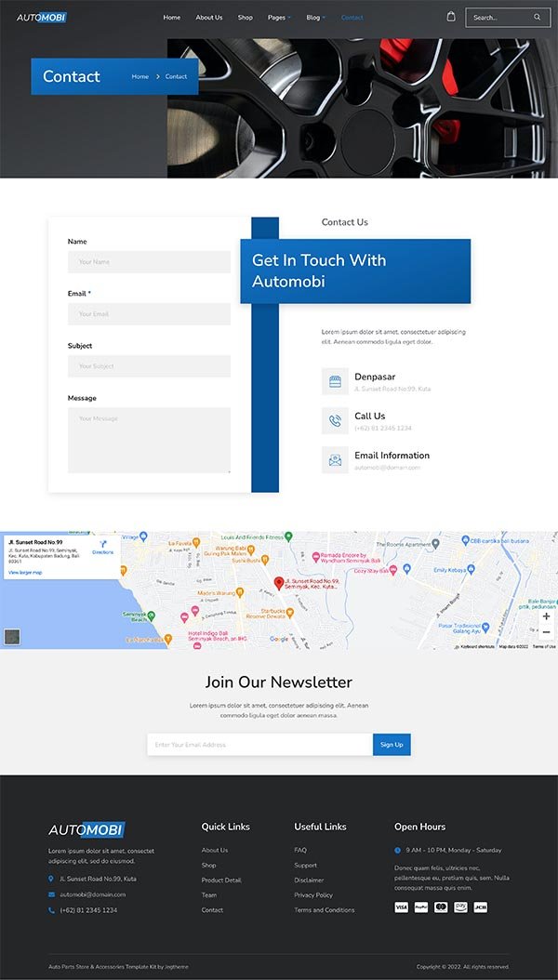Click the Visa payment icon in footer
The height and width of the screenshot is (980, 558).
point(401,907)
